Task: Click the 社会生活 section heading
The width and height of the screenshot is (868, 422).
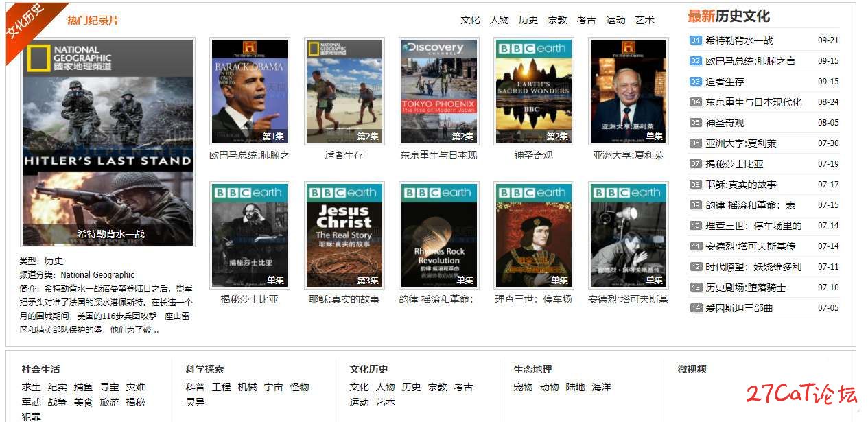Action: point(40,369)
